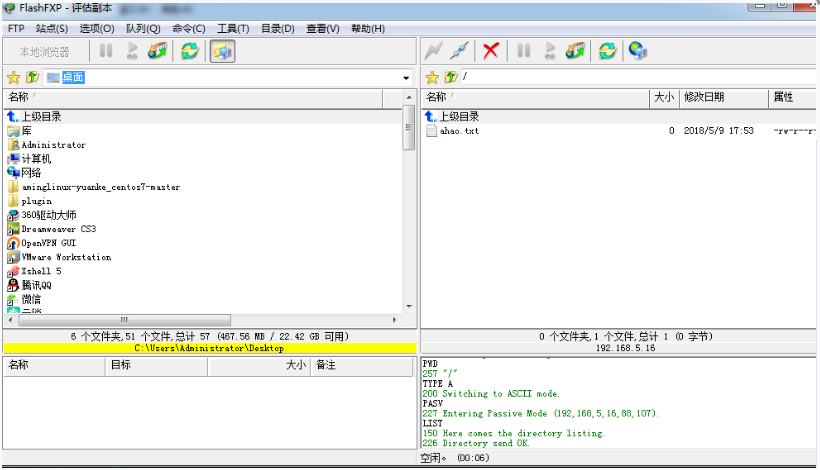Refresh the local pane file listing
Image resolution: width=820 pixels, height=470 pixels.
click(189, 51)
